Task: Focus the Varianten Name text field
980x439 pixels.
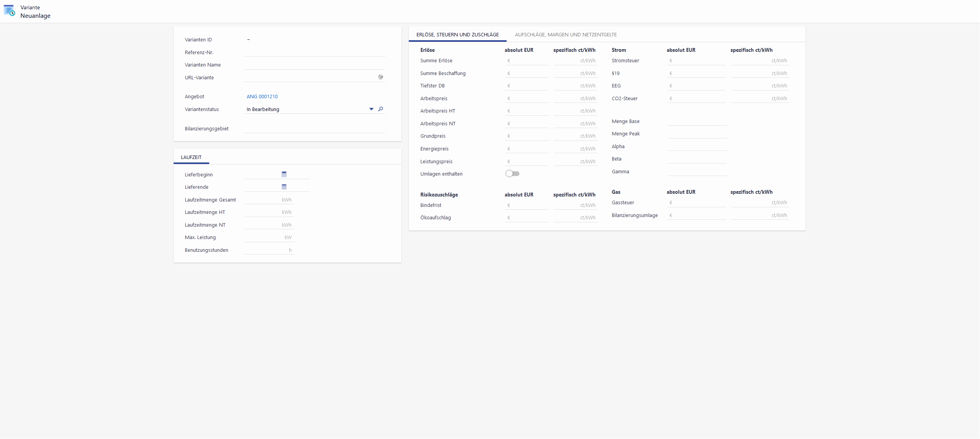Action: pyautogui.click(x=314, y=65)
